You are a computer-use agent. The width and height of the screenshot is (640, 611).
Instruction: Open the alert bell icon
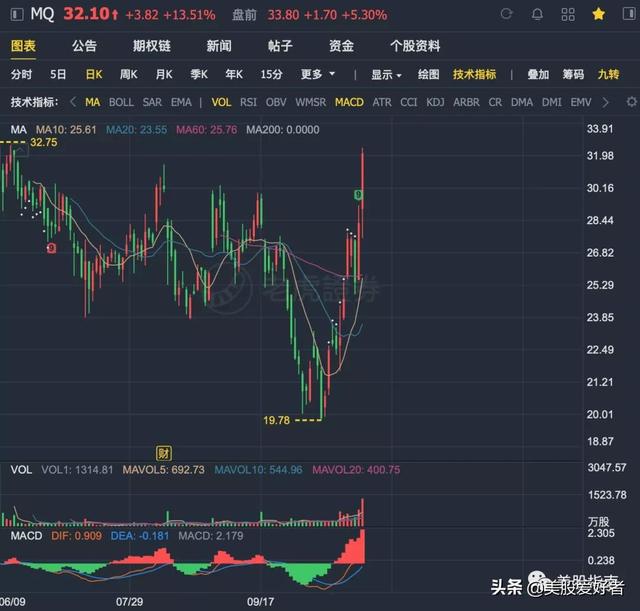[x=537, y=14]
